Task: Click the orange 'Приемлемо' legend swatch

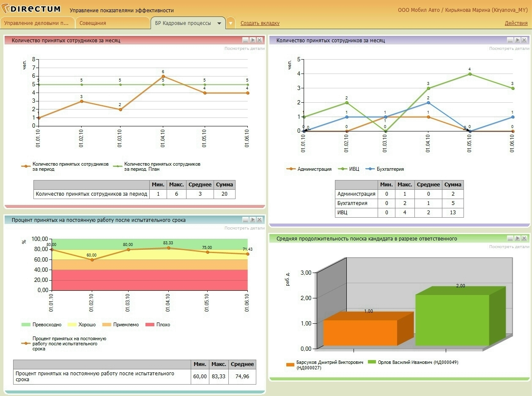Action: point(107,325)
